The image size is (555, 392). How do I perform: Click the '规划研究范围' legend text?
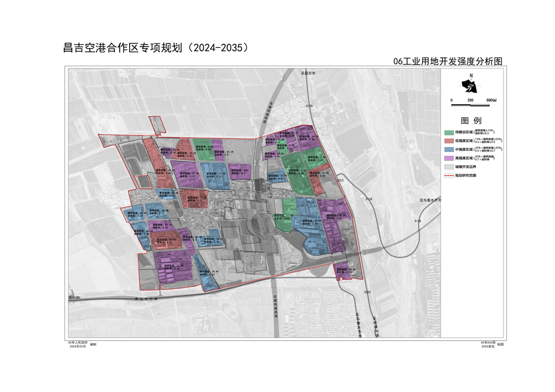tap(466, 175)
